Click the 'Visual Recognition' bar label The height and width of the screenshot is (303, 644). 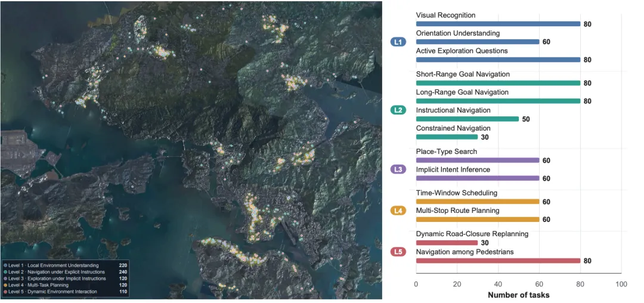(445, 15)
